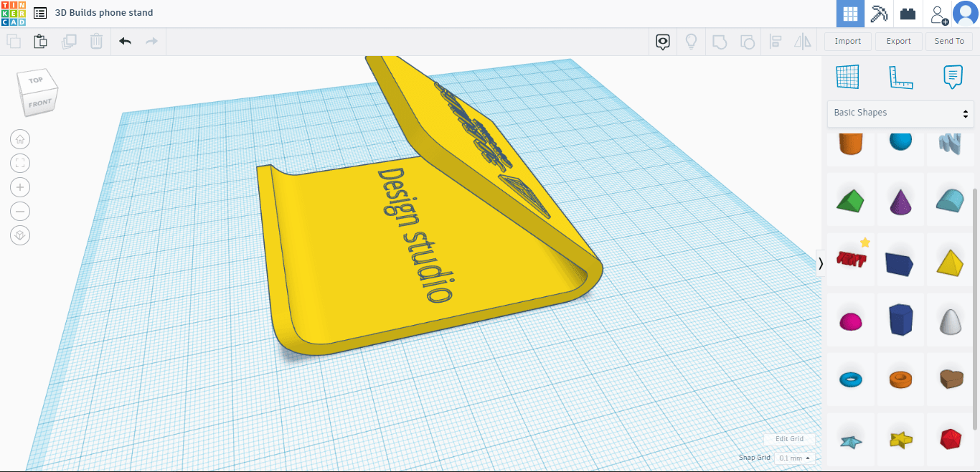The width and height of the screenshot is (980, 472).
Task: Open the Send To menu
Action: [x=949, y=42]
